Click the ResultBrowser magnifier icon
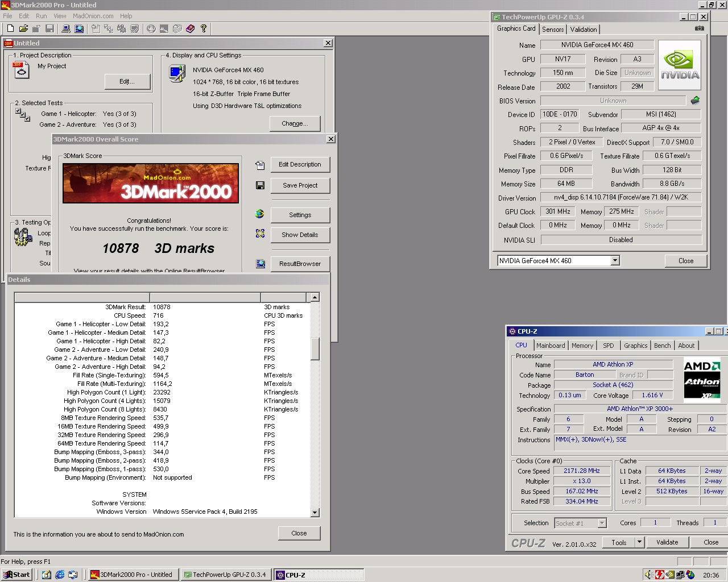 click(x=260, y=263)
